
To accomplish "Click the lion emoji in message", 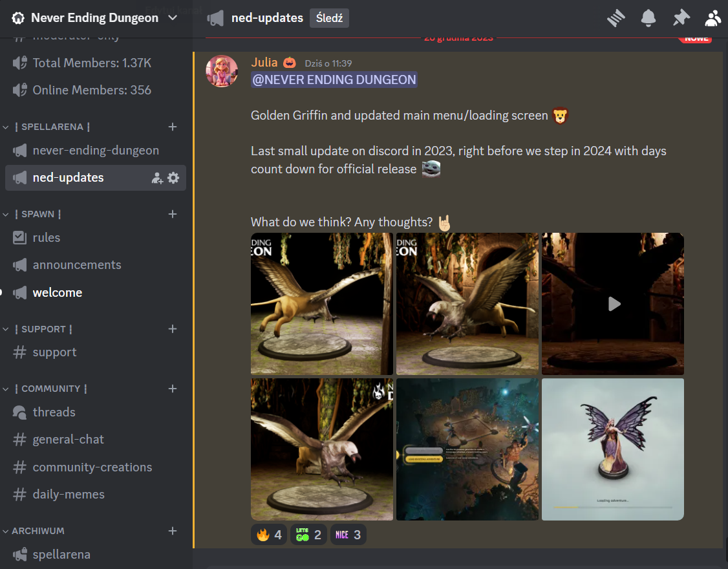I will (x=560, y=116).
